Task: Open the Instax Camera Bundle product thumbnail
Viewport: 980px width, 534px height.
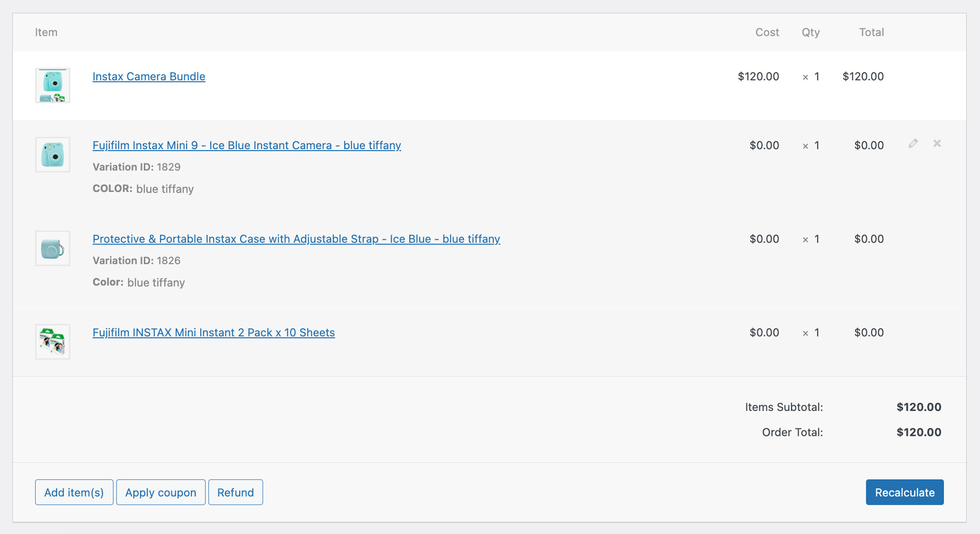Action: point(52,85)
